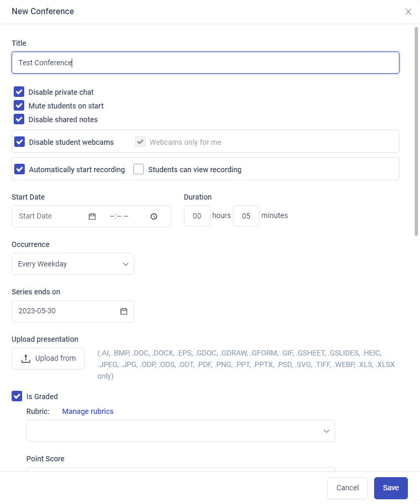
Task: Focus the Title field Test Conference
Action: pyautogui.click(x=206, y=63)
